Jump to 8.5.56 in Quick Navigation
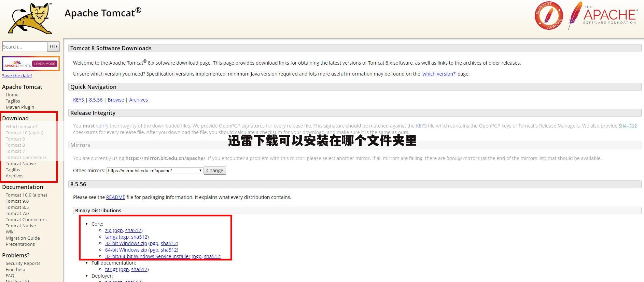The width and height of the screenshot is (644, 282). [x=96, y=100]
